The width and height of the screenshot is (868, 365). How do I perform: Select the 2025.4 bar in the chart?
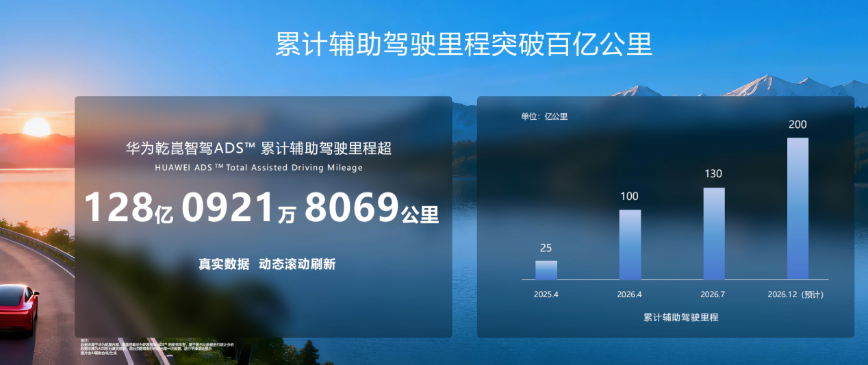click(x=546, y=270)
